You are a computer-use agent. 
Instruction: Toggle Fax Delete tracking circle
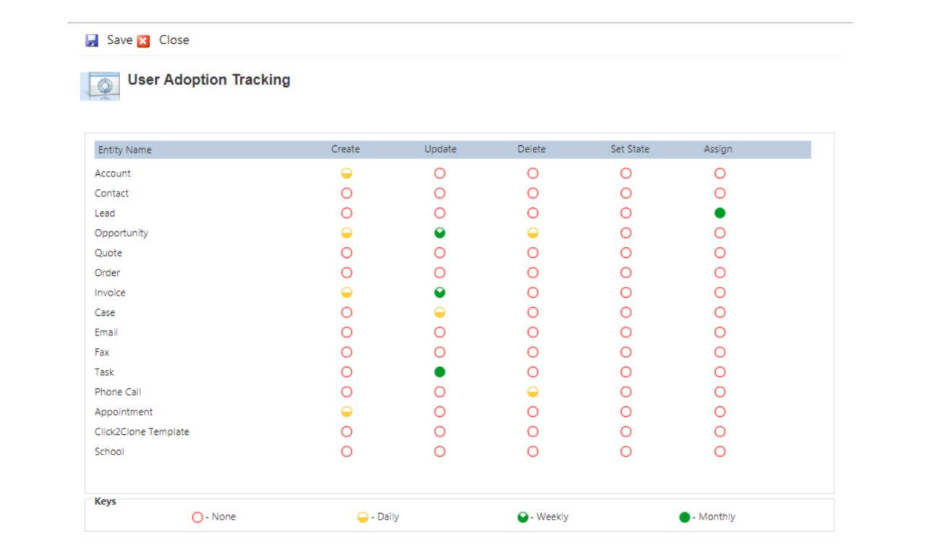533,353
